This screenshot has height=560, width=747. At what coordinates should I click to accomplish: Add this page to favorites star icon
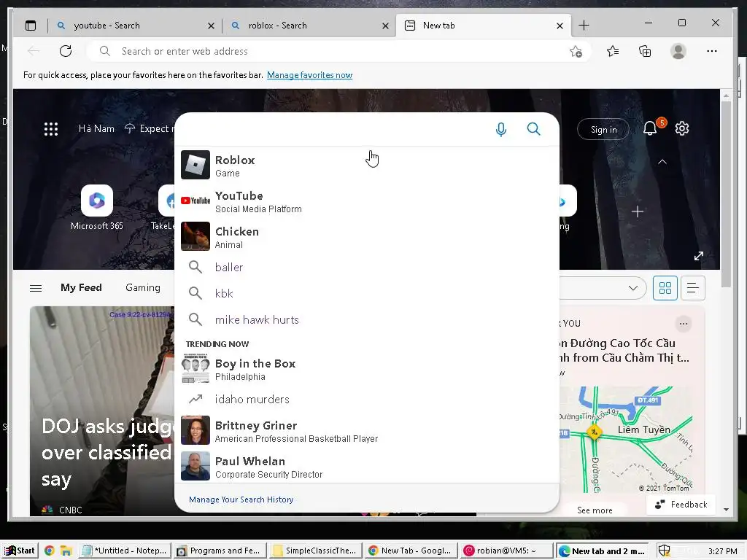576,52
